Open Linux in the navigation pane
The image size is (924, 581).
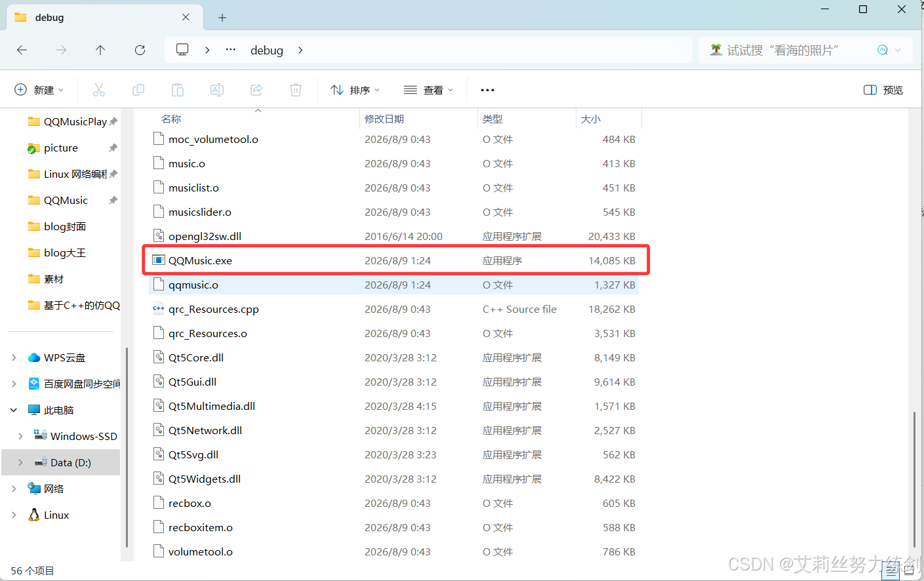click(49, 515)
